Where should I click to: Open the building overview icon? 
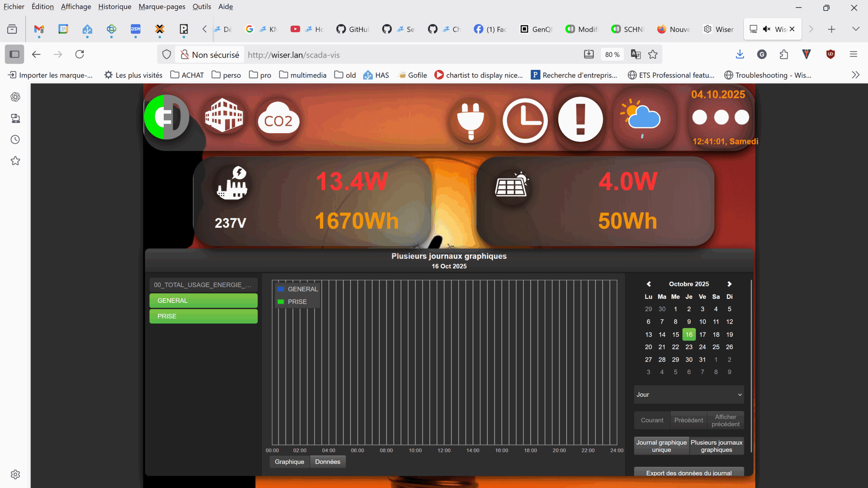[x=224, y=115]
